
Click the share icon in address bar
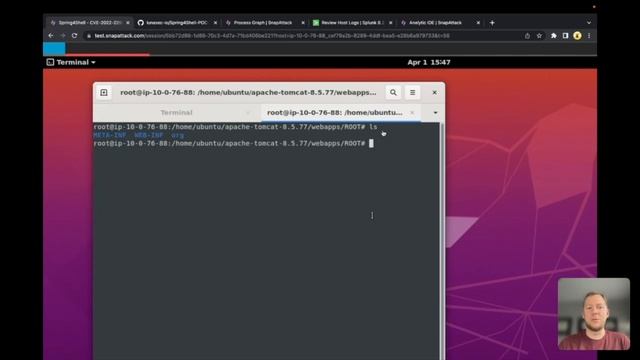coord(527,36)
